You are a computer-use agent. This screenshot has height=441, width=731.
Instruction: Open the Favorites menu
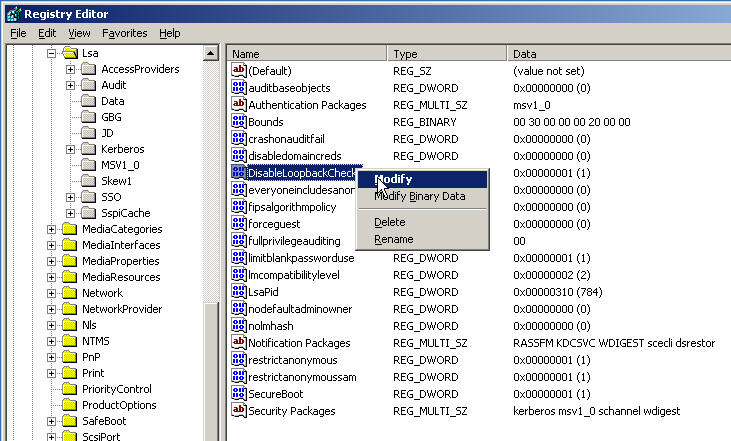(124, 33)
